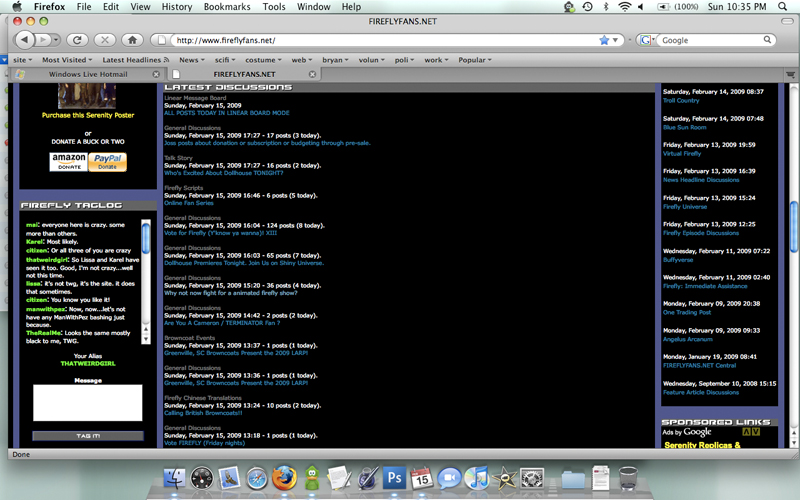Click the taglog Message text box
The width and height of the screenshot is (800, 500).
(x=88, y=403)
